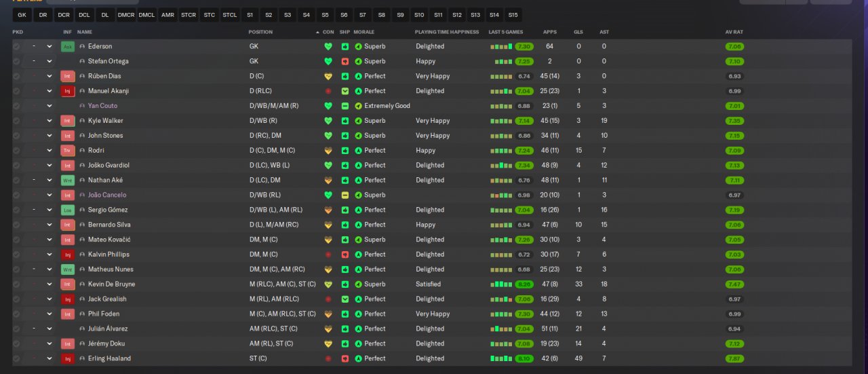Click the player icon beside Jérémy Doku
Viewport: 868px width, 374px height.
pyautogui.click(x=82, y=344)
